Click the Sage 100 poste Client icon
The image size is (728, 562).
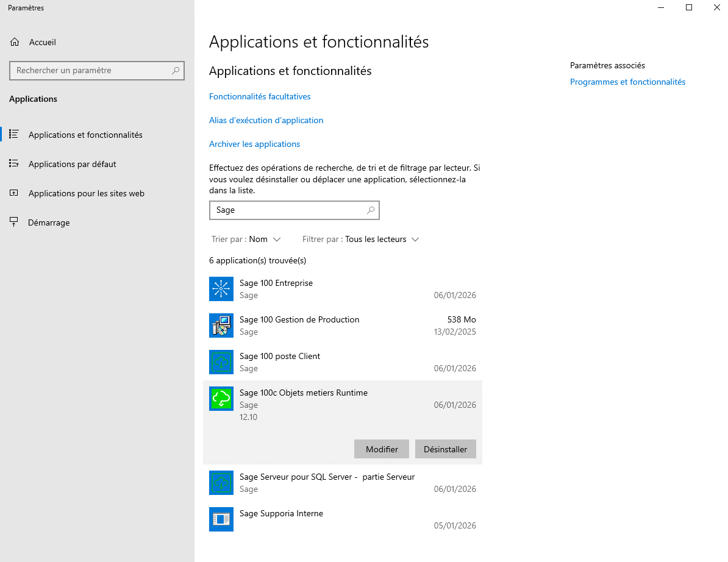[x=221, y=362]
